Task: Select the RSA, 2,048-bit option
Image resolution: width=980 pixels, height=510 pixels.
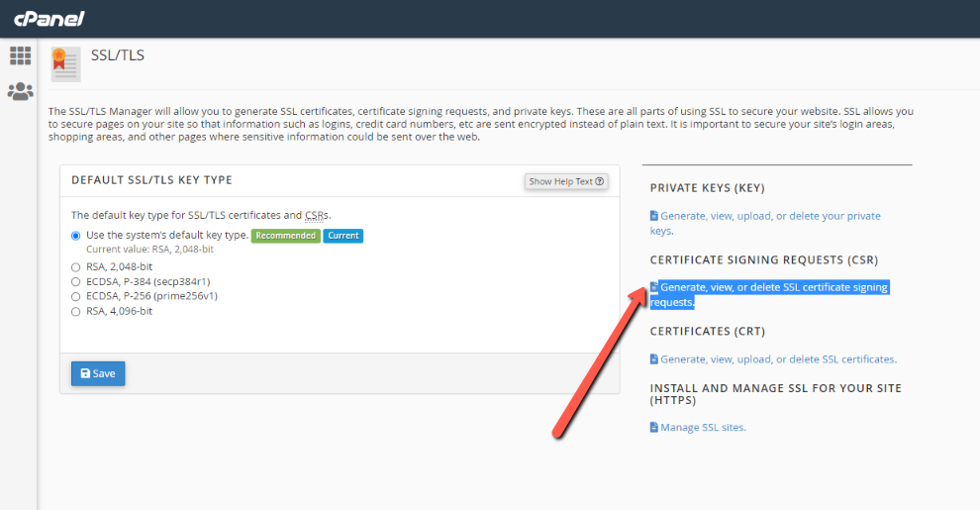Action: click(x=75, y=266)
